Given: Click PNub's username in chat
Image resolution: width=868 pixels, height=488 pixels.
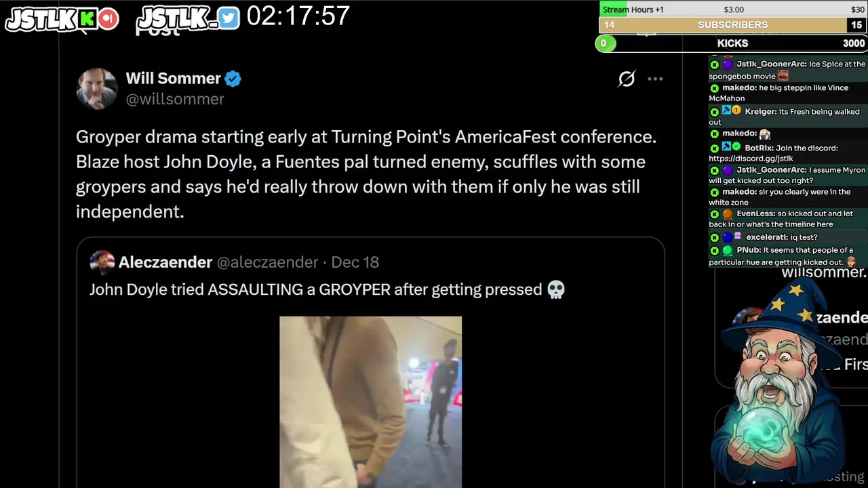Looking at the screenshot, I should pyautogui.click(x=749, y=250).
